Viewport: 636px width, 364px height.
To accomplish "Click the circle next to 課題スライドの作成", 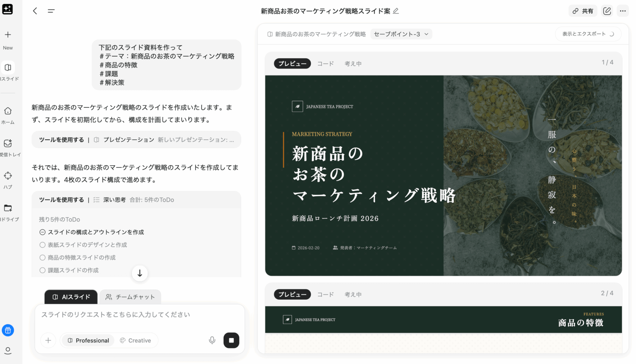I will (x=43, y=270).
